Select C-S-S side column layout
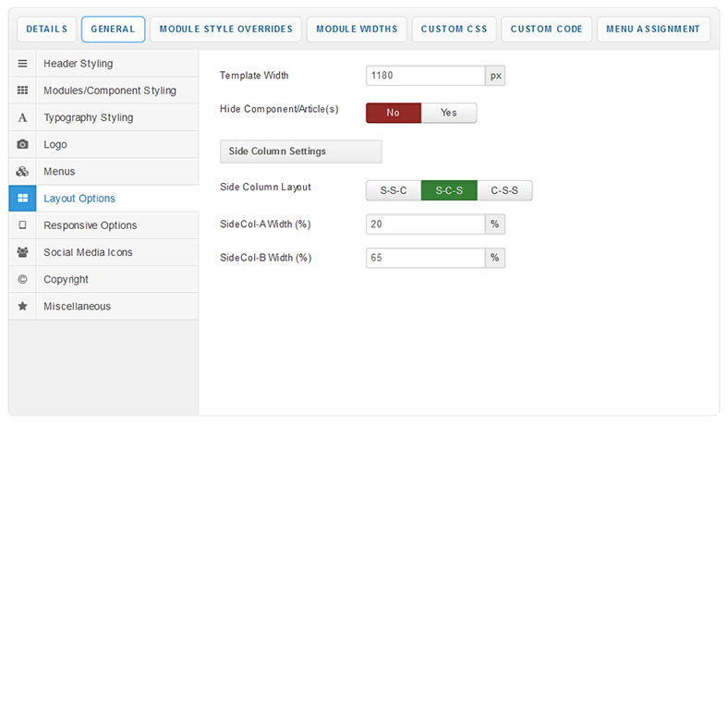Viewport: 728px width, 728px height. 504,190
